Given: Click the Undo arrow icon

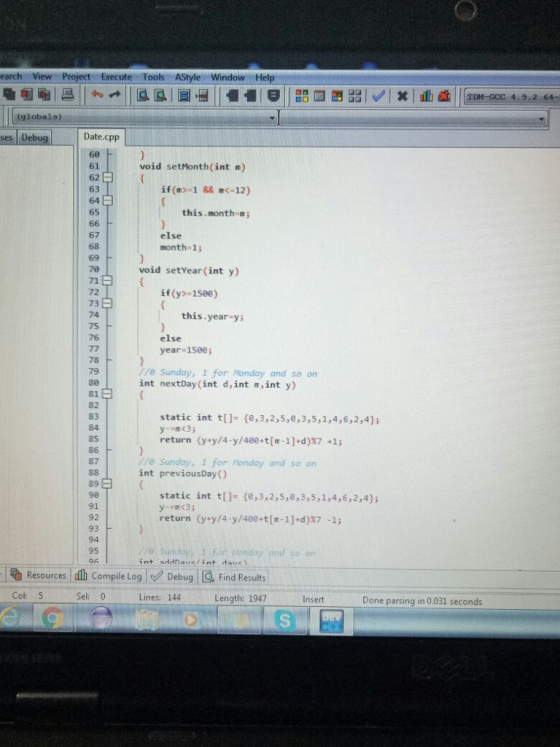Looking at the screenshot, I should point(98,95).
